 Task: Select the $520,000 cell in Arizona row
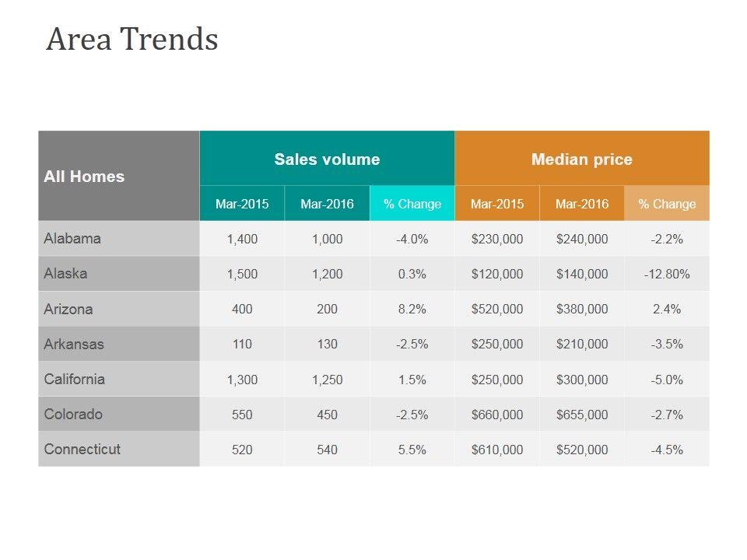pos(497,309)
